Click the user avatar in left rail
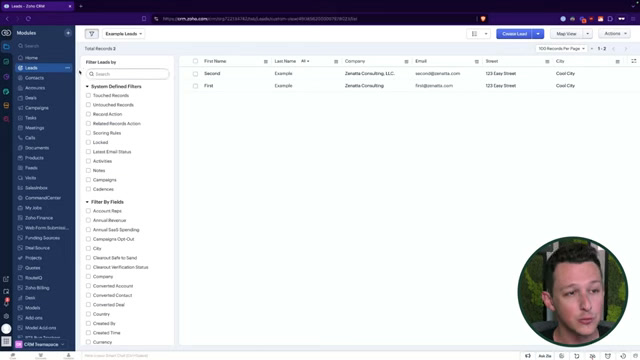The height and width of the screenshot is (360, 640). [x=6, y=329]
